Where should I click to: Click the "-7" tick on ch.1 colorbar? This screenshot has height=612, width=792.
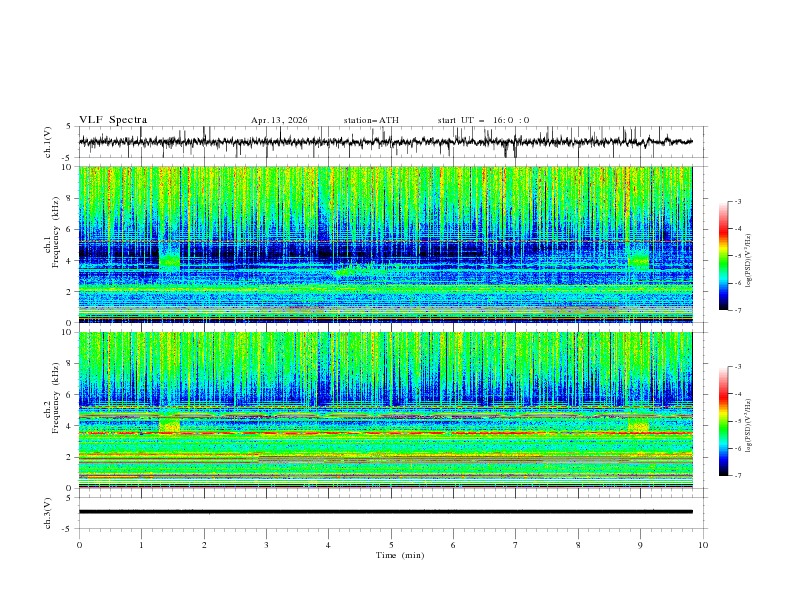point(737,311)
